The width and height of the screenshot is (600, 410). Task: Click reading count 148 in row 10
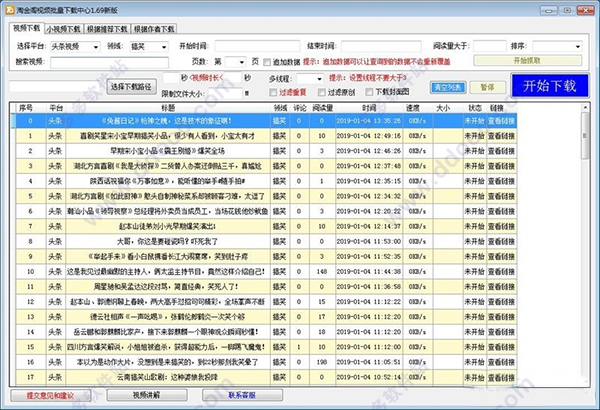322,271
